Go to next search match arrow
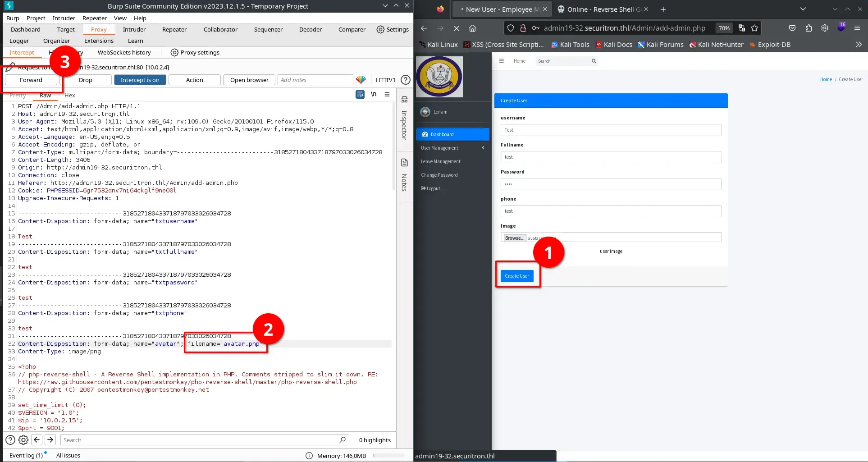 [50, 440]
